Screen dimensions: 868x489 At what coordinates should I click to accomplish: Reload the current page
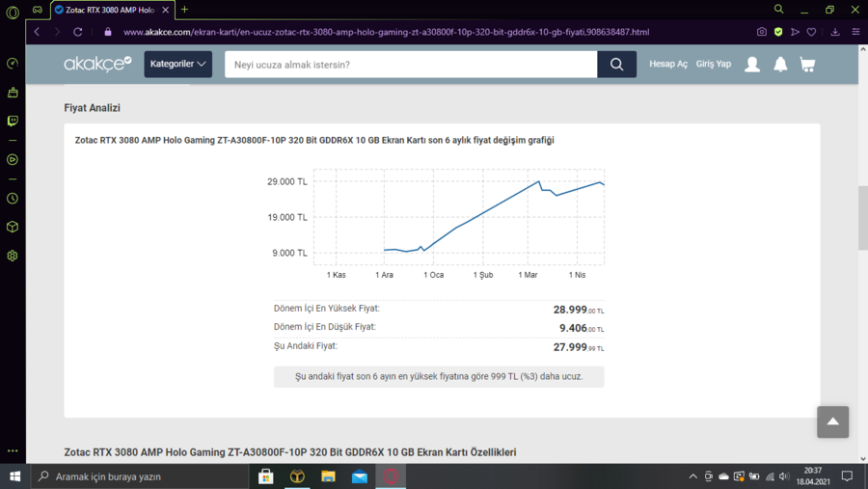[x=77, y=32]
